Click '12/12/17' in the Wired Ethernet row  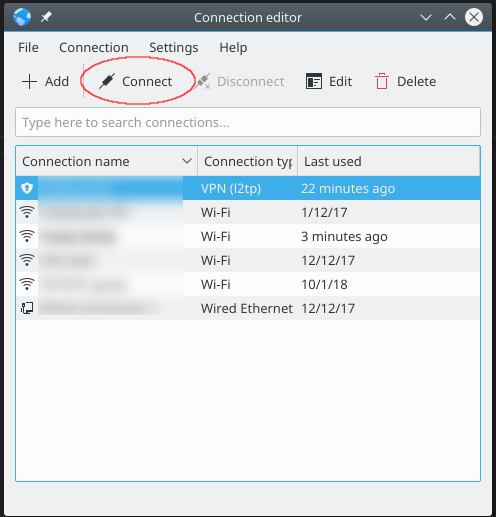(x=328, y=308)
